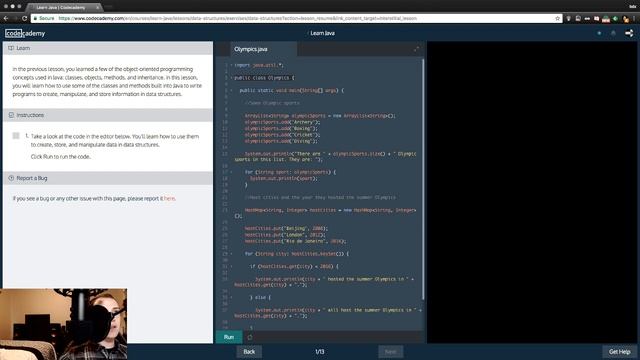Click the circle icon beside Report a Bug
640x360 pixels.
click(11, 178)
